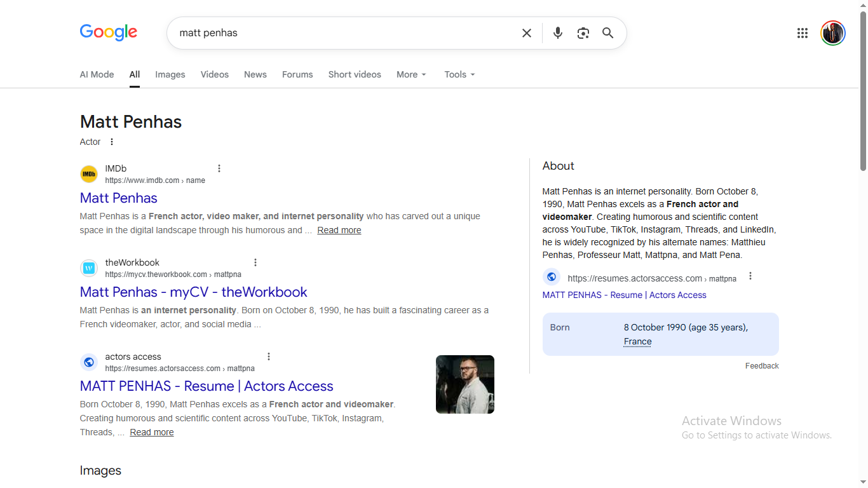Click the IMDb site favicon
Image resolution: width=868 pixels, height=488 pixels.
click(89, 174)
